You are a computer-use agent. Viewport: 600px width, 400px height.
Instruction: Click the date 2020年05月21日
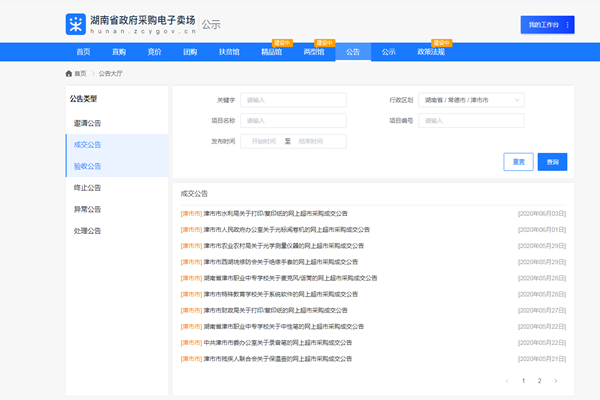tap(542, 359)
